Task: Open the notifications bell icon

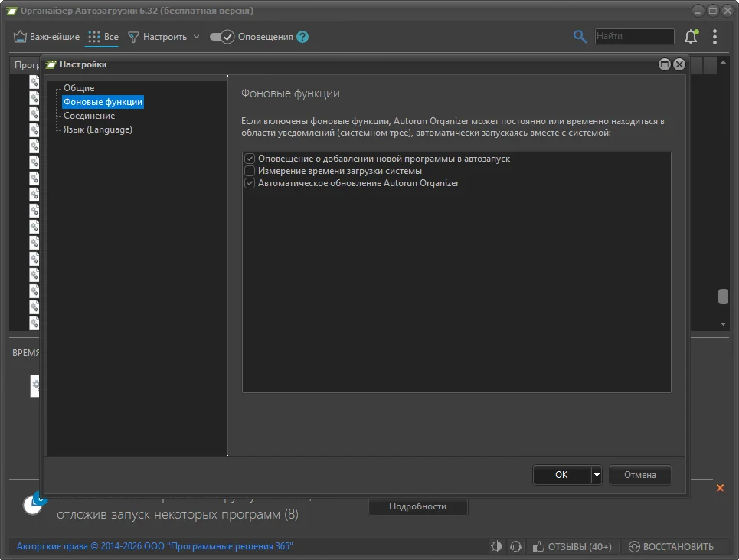Action: pyautogui.click(x=691, y=37)
